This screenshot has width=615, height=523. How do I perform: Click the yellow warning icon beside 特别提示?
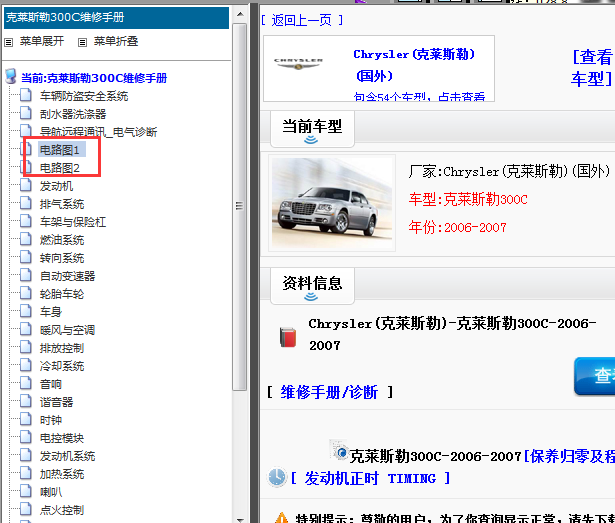click(282, 518)
